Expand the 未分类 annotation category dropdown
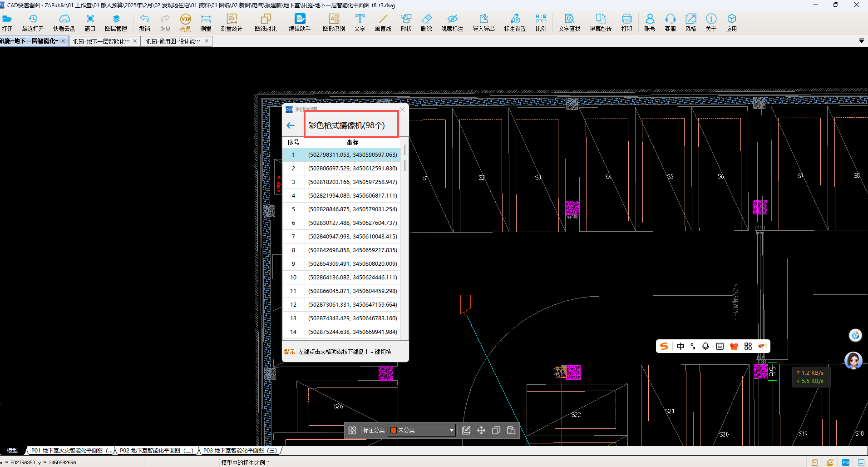 pyautogui.click(x=451, y=430)
